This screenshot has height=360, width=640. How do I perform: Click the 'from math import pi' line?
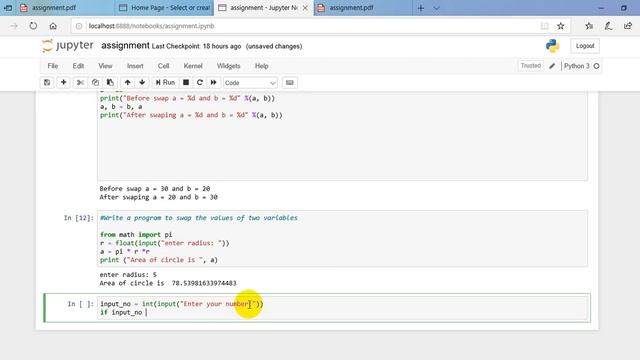[136, 235]
